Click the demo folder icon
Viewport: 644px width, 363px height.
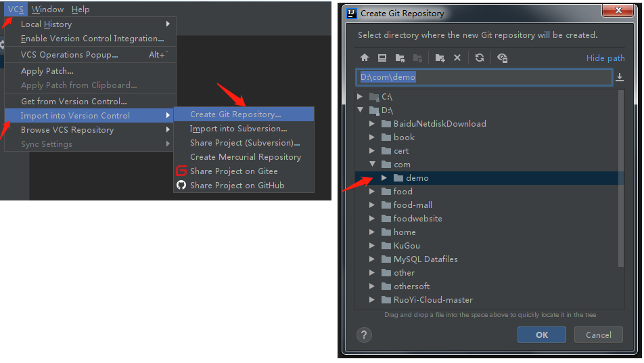[398, 177]
